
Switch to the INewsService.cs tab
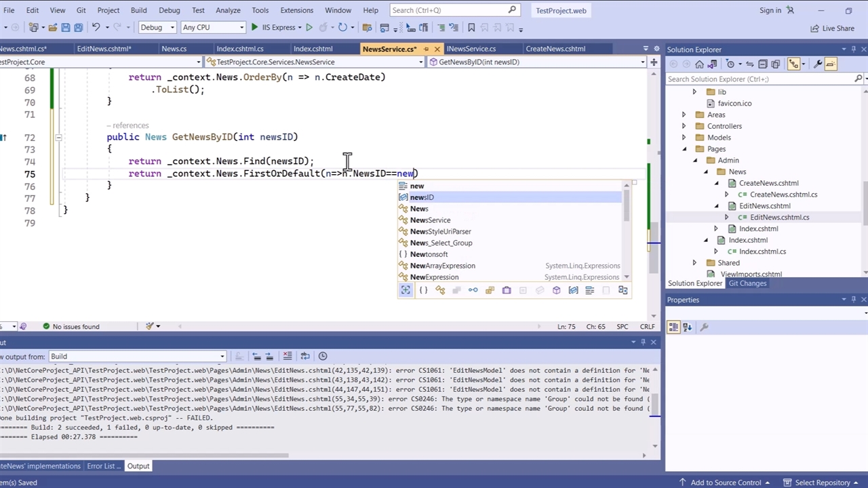click(471, 49)
